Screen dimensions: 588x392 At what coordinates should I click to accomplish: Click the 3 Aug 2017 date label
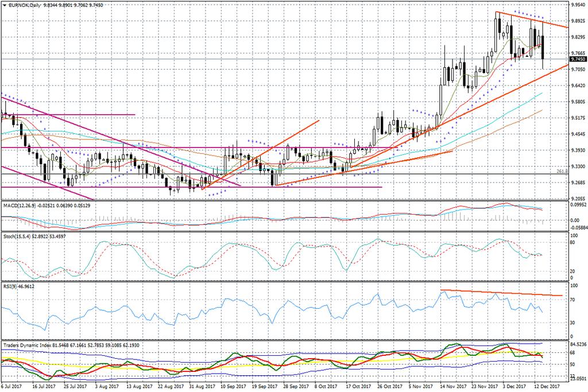tap(107, 386)
